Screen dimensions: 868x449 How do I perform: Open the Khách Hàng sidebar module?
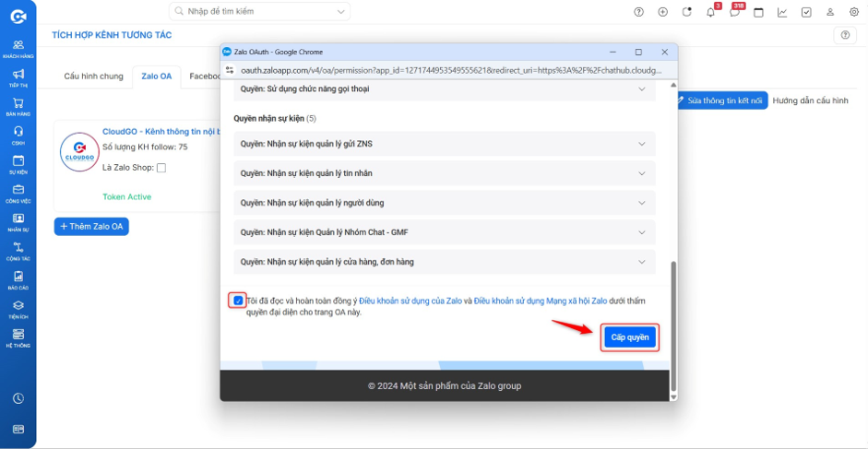(x=18, y=49)
